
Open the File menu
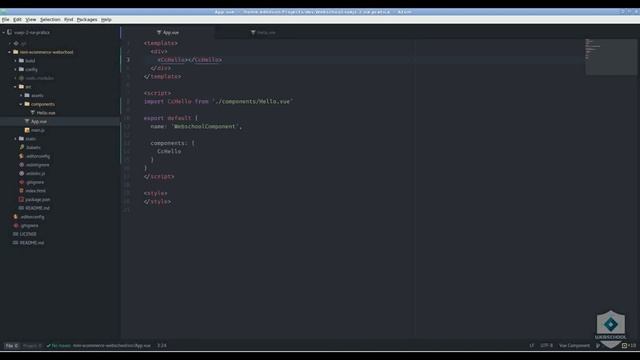tap(5, 20)
